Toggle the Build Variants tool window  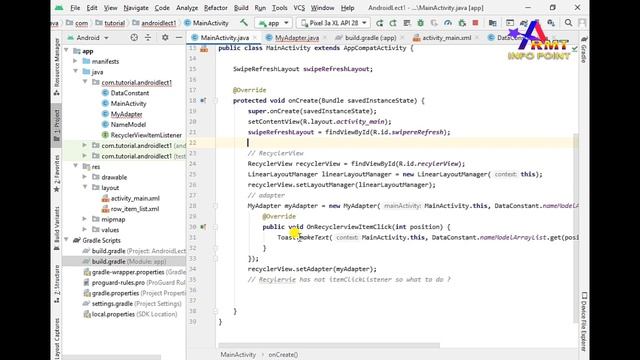click(x=57, y=228)
